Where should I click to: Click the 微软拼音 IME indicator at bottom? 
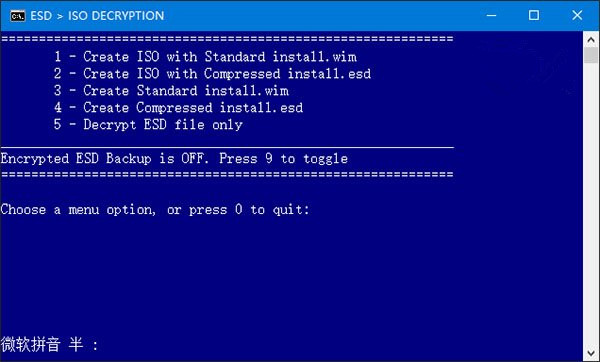[31, 344]
